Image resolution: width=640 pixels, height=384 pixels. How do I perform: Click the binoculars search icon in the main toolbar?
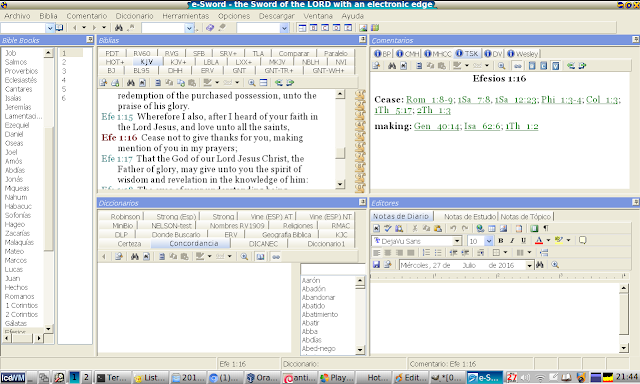pos(119,28)
